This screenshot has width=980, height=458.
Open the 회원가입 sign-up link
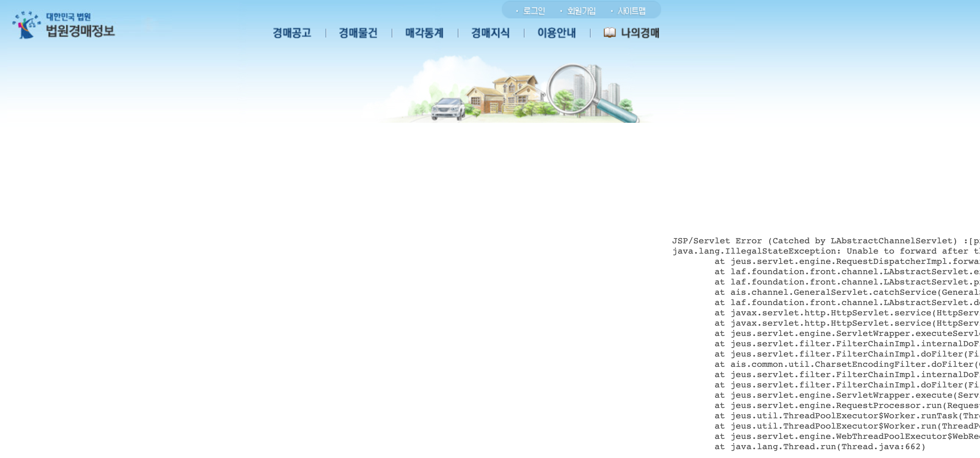click(x=581, y=11)
